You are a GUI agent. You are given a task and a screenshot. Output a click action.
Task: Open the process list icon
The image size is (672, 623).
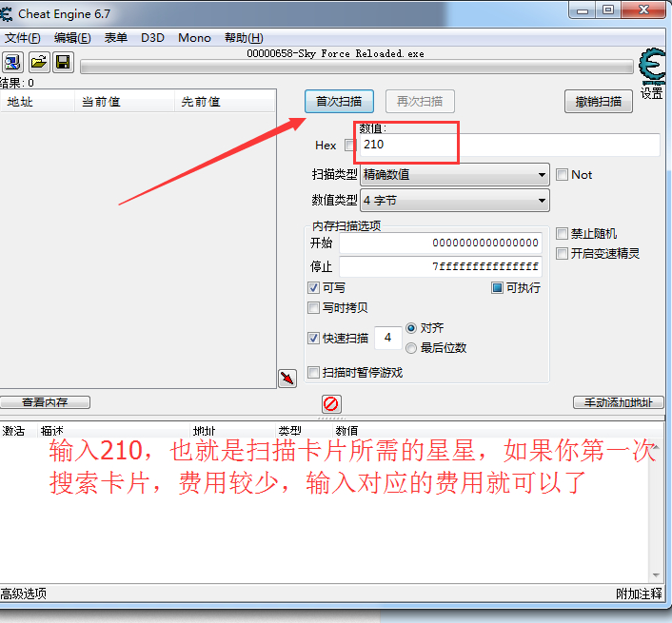point(13,63)
